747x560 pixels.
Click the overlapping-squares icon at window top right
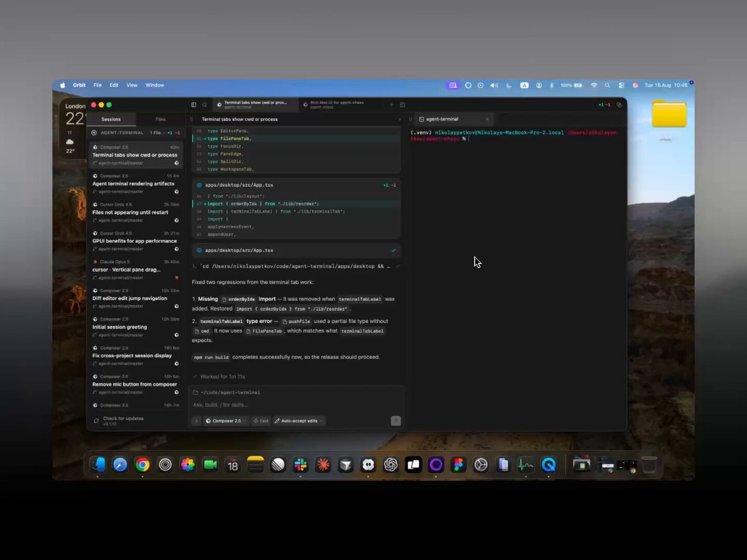pyautogui.click(x=619, y=105)
